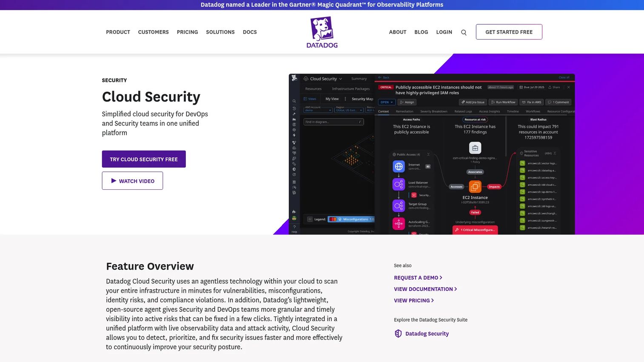This screenshot has width=644, height=362.
Task: Click the 1 Critical Misconfiguration red badge
Action: point(475,230)
